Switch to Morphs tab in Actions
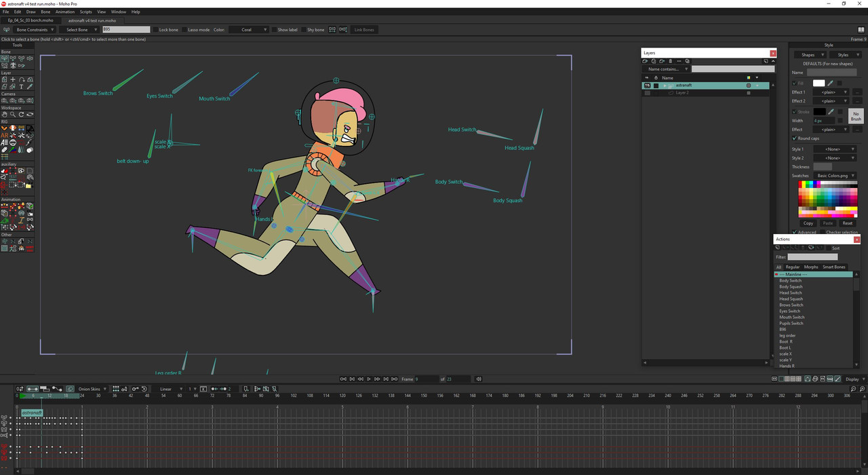Image resolution: width=868 pixels, height=475 pixels. pyautogui.click(x=811, y=267)
